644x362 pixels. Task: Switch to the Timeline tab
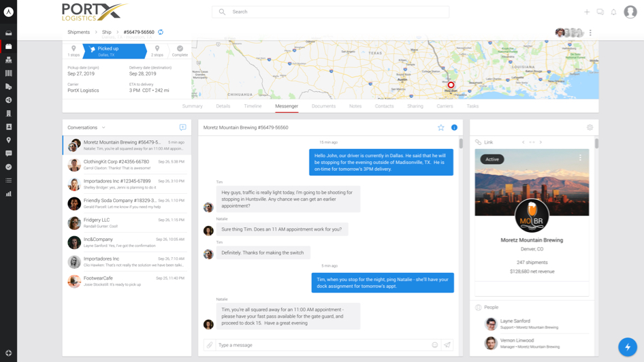[x=253, y=106]
